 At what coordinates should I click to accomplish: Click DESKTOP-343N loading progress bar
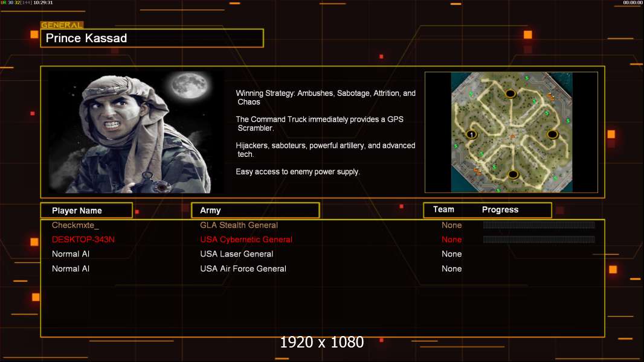[539, 240]
